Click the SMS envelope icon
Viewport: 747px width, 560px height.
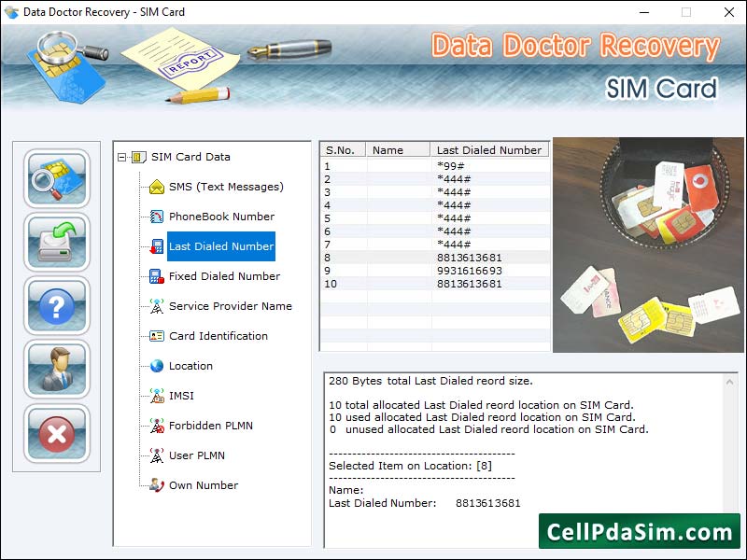click(157, 187)
